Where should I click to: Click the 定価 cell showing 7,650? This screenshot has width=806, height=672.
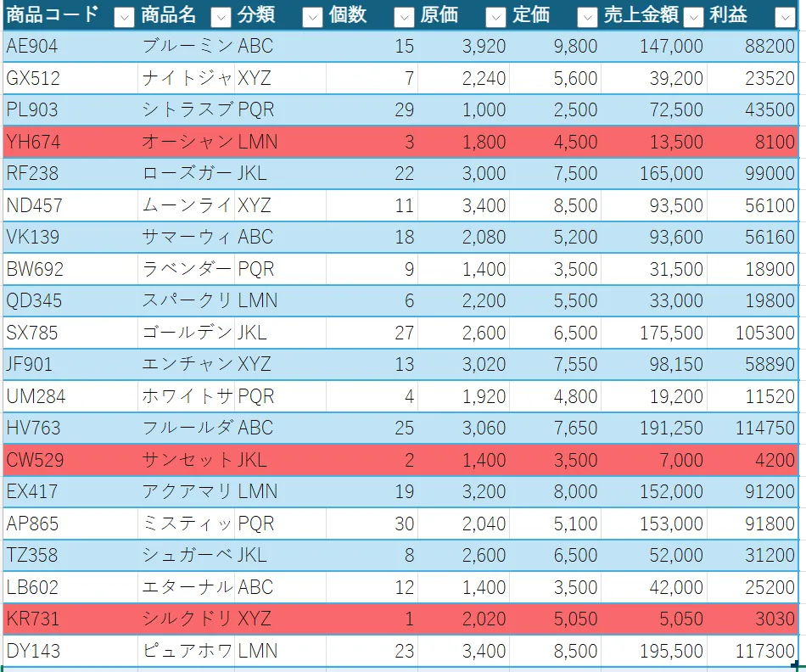tap(555, 428)
